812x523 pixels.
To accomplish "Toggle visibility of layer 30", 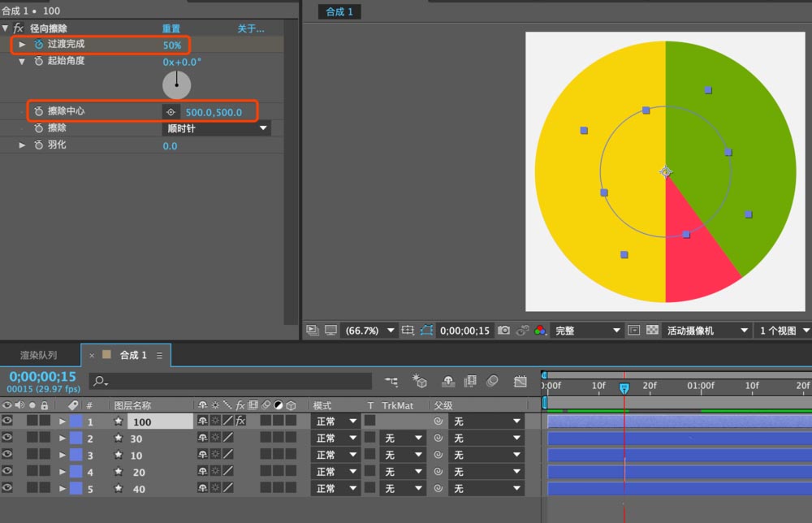I will (x=7, y=438).
